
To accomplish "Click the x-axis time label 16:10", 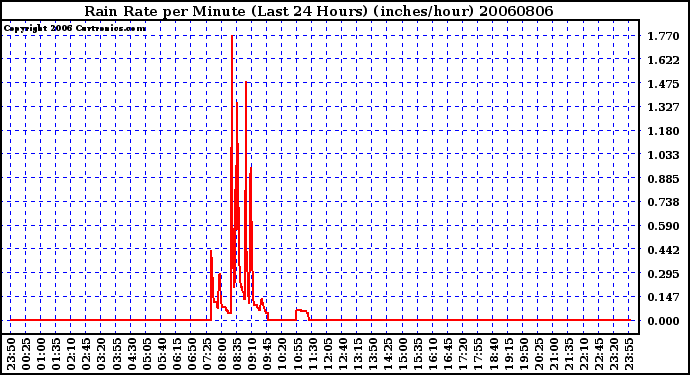I will click(x=434, y=354).
